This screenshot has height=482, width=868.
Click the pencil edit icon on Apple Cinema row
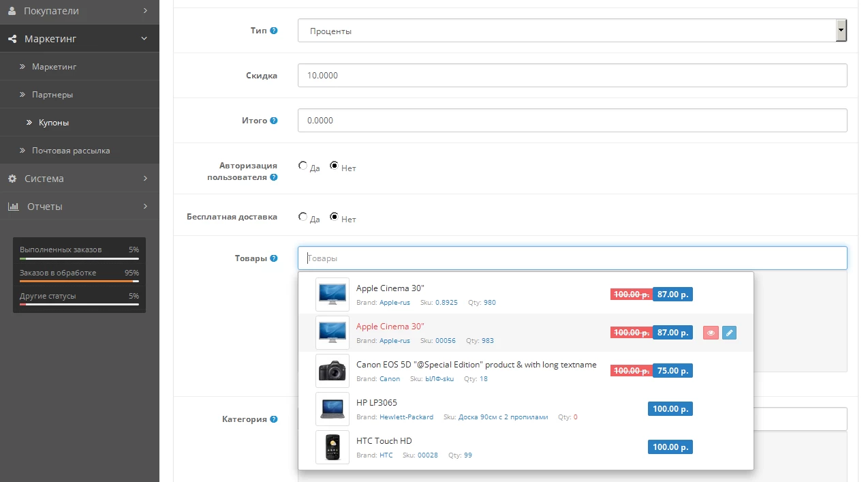click(729, 333)
